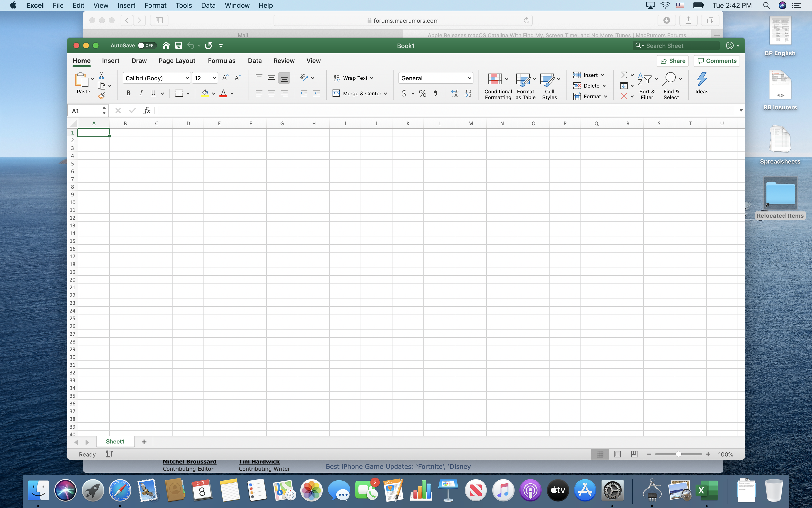
Task: Toggle align text right
Action: pos(284,93)
